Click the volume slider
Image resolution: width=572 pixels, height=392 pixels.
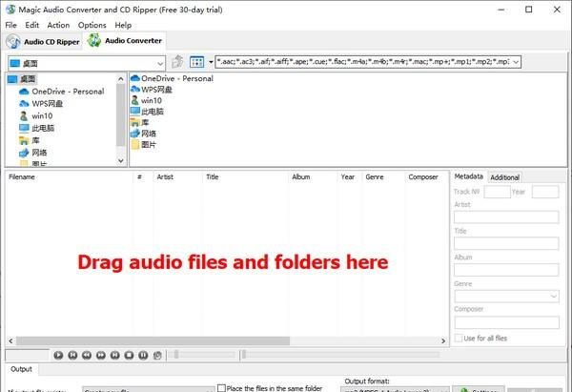202,355
